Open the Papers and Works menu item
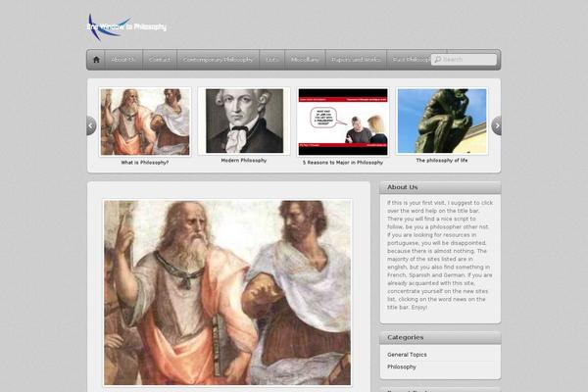 (356, 60)
